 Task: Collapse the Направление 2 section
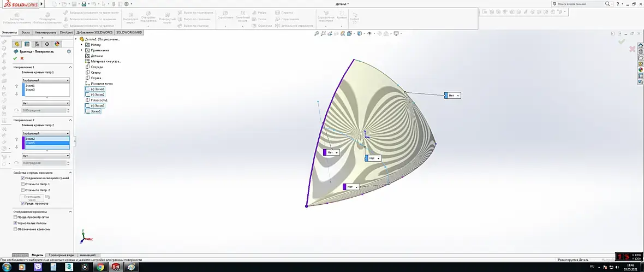(70, 120)
